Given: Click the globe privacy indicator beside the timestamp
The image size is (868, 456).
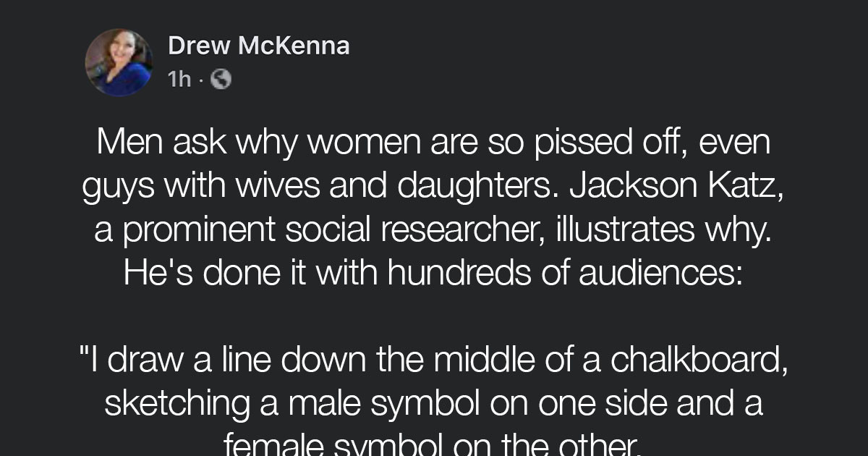Looking at the screenshot, I should pyautogui.click(x=221, y=79).
